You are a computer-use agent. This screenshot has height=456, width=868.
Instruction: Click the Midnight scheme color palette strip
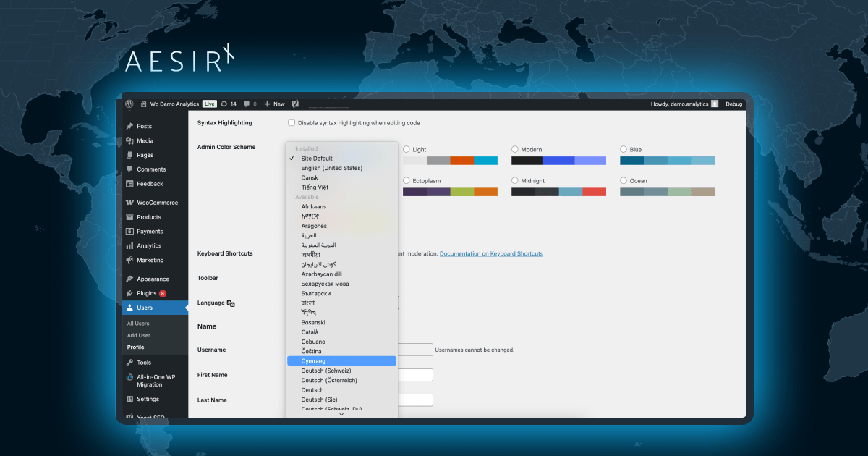tap(558, 192)
